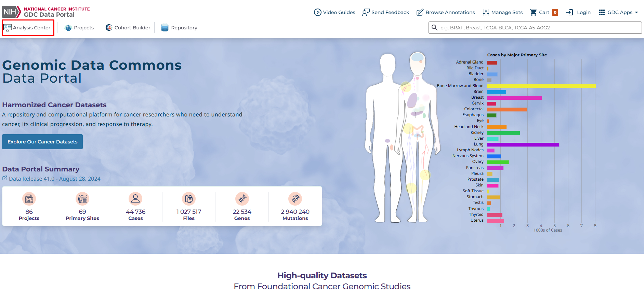Expand the GDC Apps dropdown
This screenshot has height=292, width=644.
tap(619, 12)
